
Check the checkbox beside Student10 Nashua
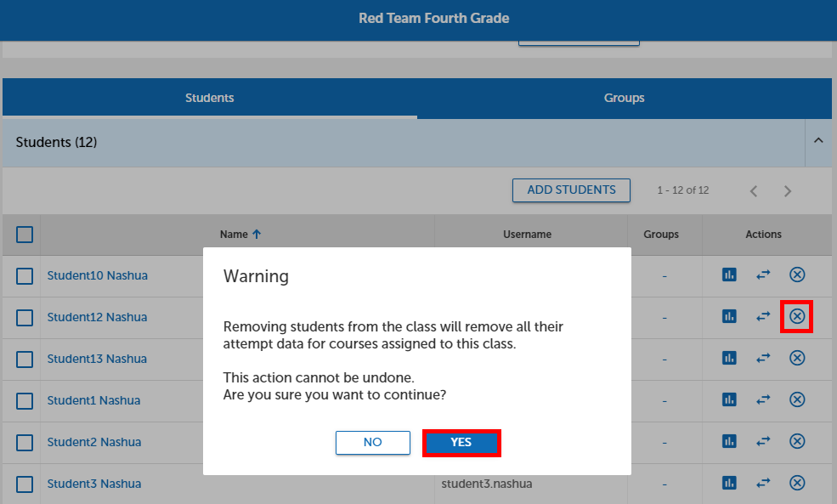pyautogui.click(x=24, y=275)
